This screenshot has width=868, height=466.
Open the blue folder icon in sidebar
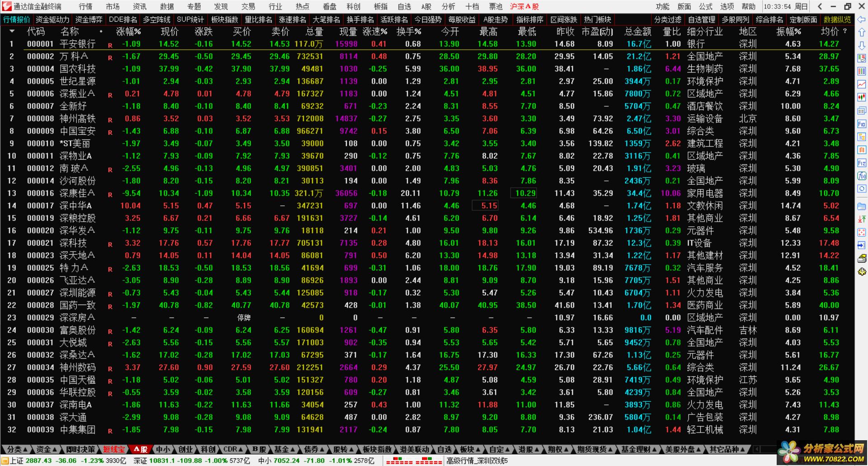pyautogui.click(x=862, y=206)
